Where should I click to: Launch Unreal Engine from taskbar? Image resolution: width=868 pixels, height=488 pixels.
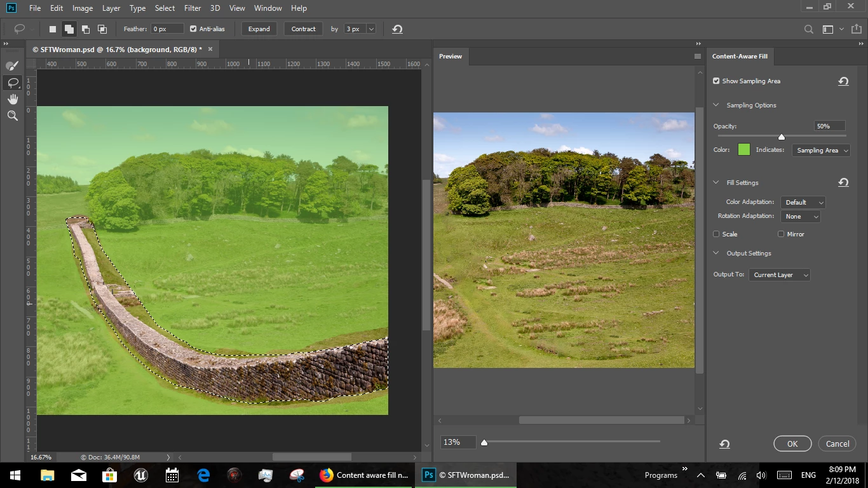pyautogui.click(x=140, y=475)
